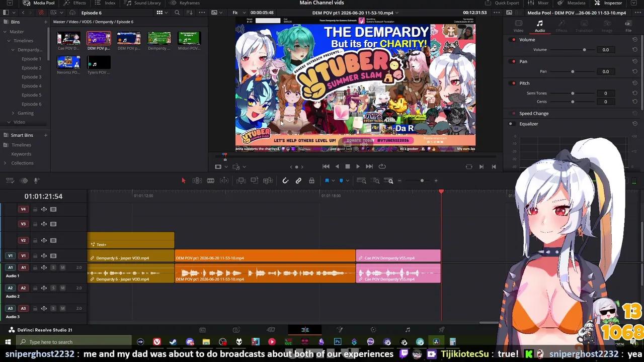The width and height of the screenshot is (644, 362).
Task: Disable video track V2 clip visibility
Action: click(x=53, y=240)
